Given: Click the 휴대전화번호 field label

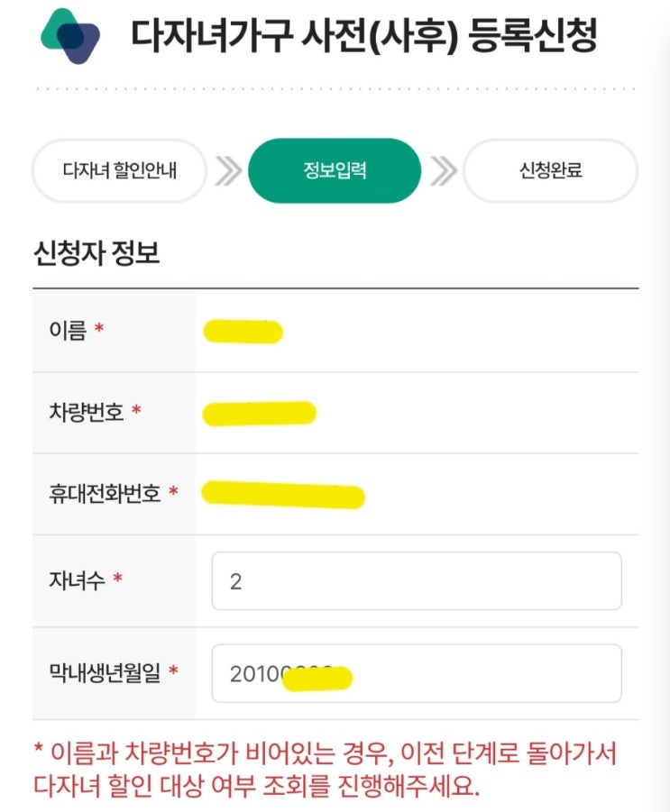Looking at the screenshot, I should [x=106, y=494].
